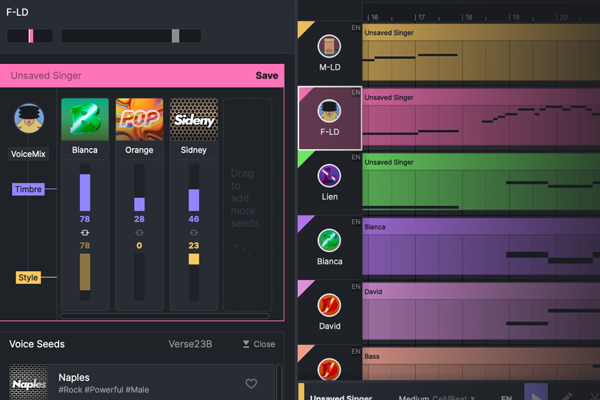This screenshot has width=600, height=400.
Task: Click the pointer tool in bottom toolbar
Action: 536,396
